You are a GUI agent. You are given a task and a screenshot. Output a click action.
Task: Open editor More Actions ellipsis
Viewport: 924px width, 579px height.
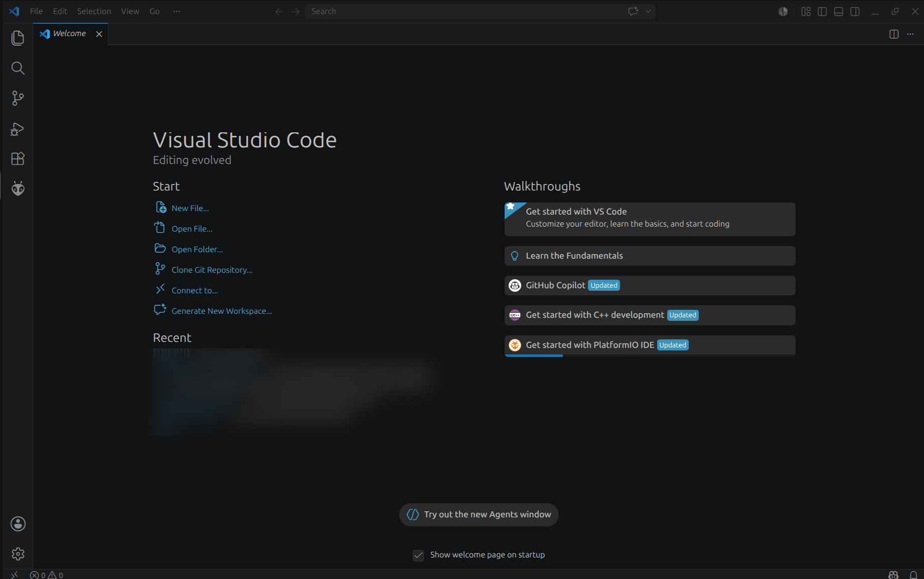[x=910, y=34]
